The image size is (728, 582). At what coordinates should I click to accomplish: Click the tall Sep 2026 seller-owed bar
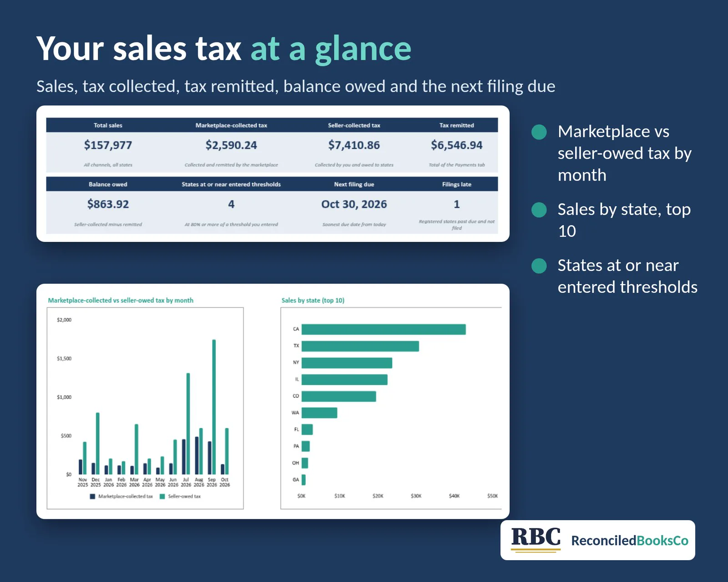[x=214, y=407]
